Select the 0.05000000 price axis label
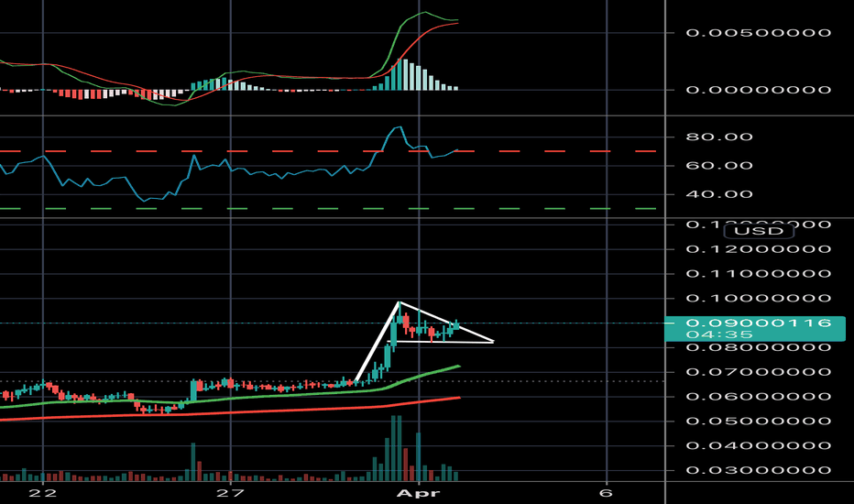This screenshot has width=854, height=504. pos(758,422)
